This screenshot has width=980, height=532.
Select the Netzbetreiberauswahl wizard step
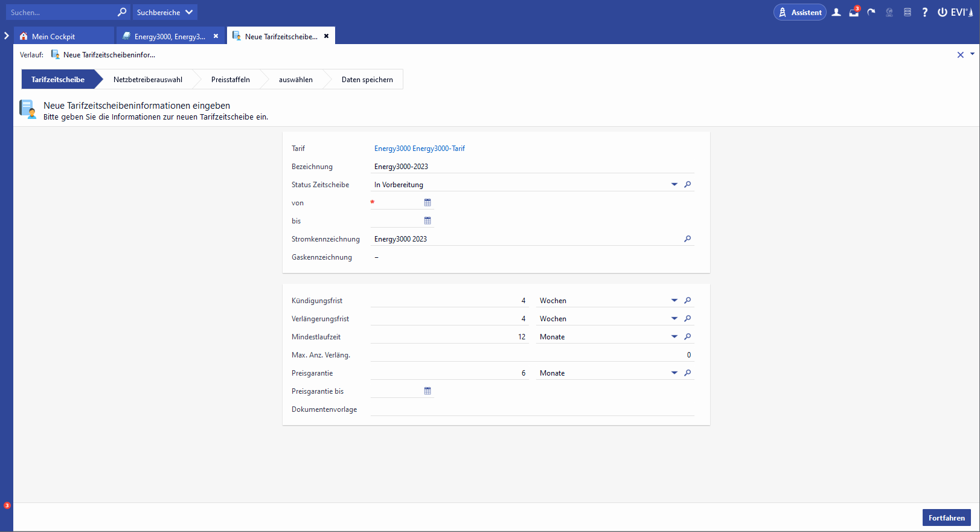pyautogui.click(x=148, y=80)
